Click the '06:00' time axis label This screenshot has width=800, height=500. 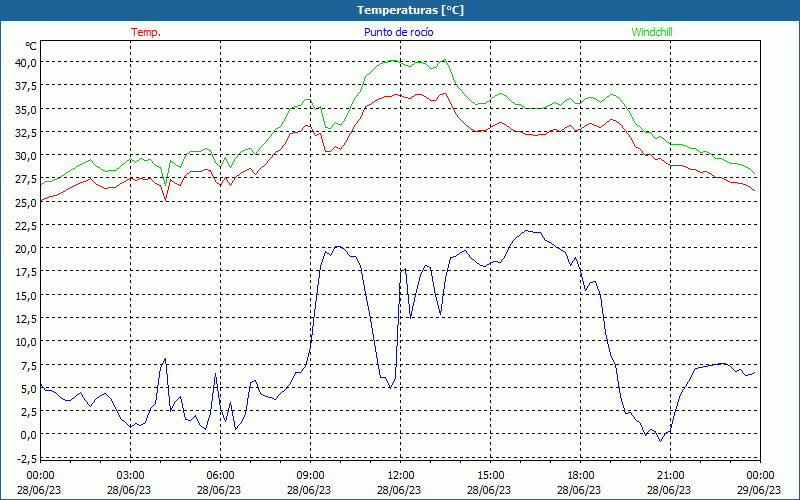pos(220,476)
